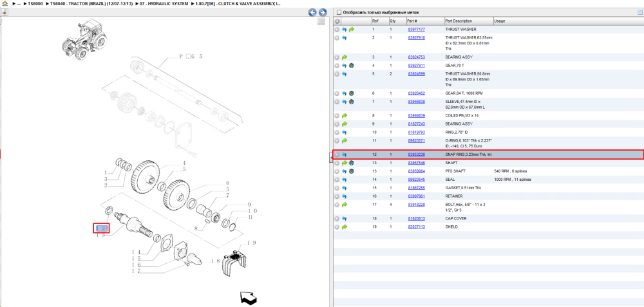644x307 pixels.
Task: Open part number link 83918228
Action: click(416, 205)
